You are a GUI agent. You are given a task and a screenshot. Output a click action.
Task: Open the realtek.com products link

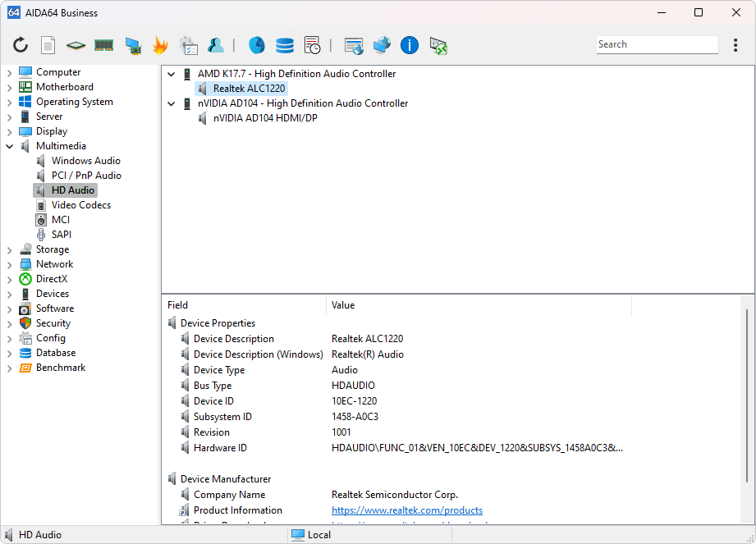pos(406,510)
